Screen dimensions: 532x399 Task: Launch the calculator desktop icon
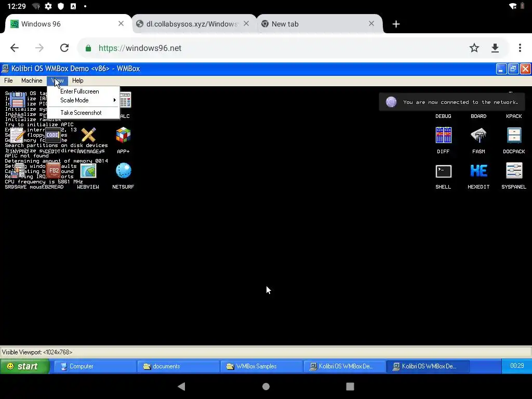(x=125, y=100)
